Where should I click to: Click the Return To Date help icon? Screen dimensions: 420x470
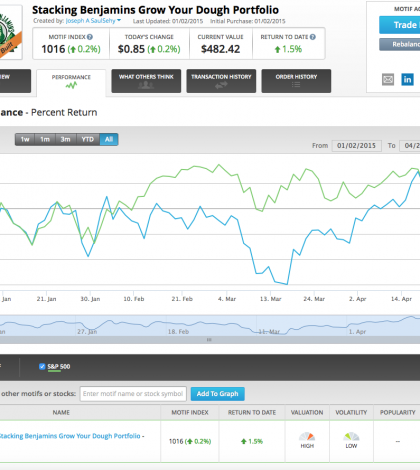click(313, 37)
